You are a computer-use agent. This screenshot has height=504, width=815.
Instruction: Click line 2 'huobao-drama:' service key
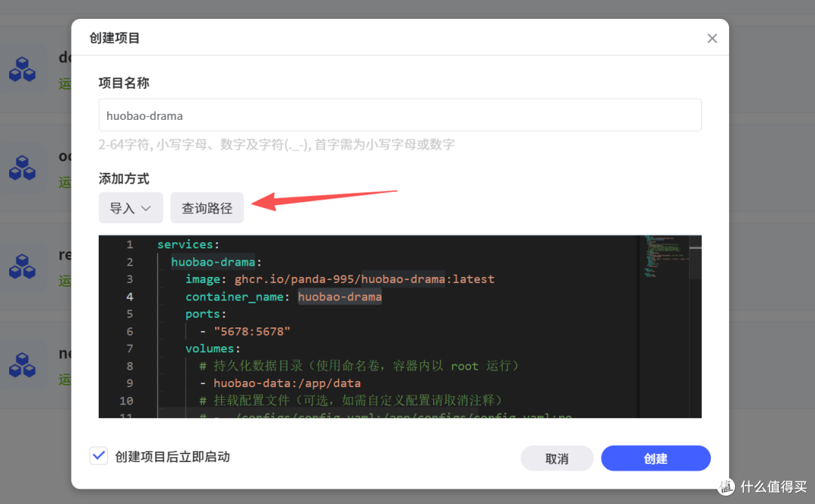(x=217, y=262)
